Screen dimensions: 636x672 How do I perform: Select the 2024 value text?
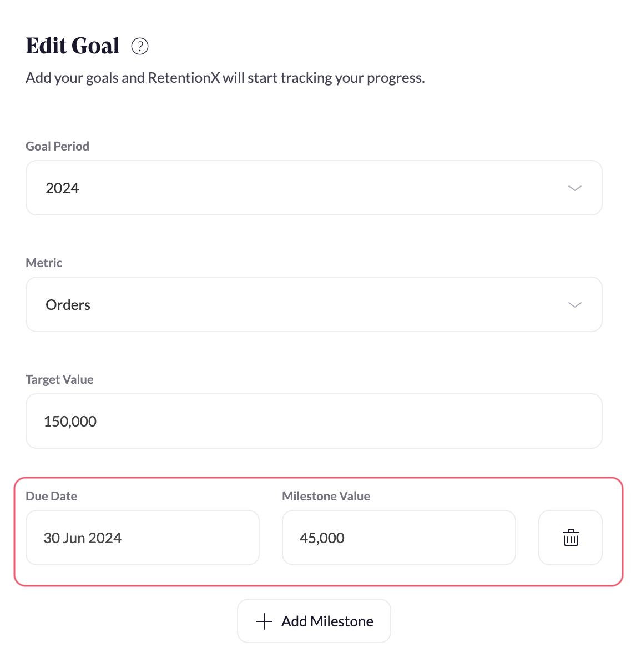[x=62, y=188]
